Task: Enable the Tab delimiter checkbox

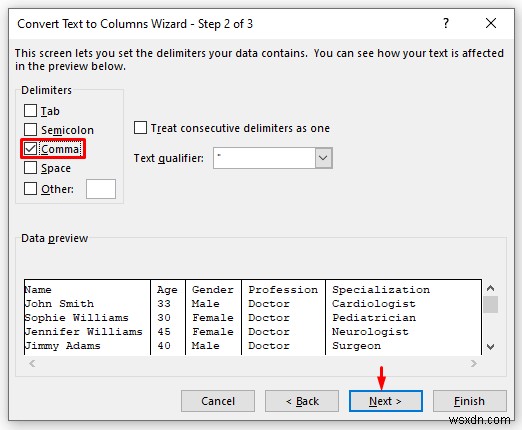Action: point(30,110)
